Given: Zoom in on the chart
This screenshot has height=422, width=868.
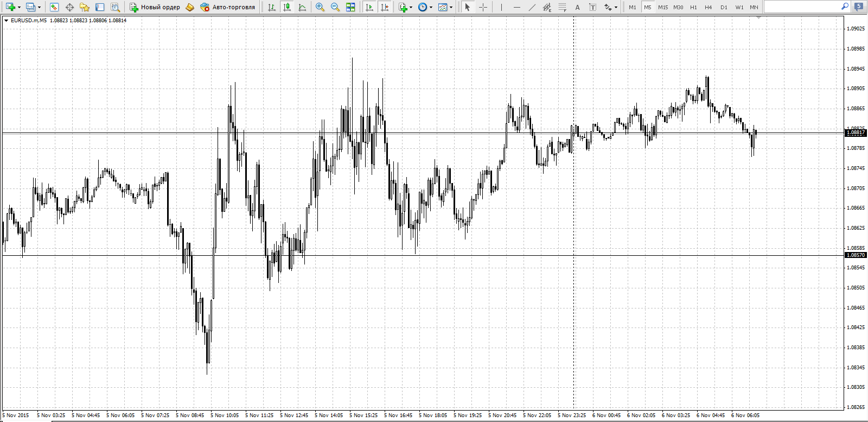Looking at the screenshot, I should [x=320, y=7].
